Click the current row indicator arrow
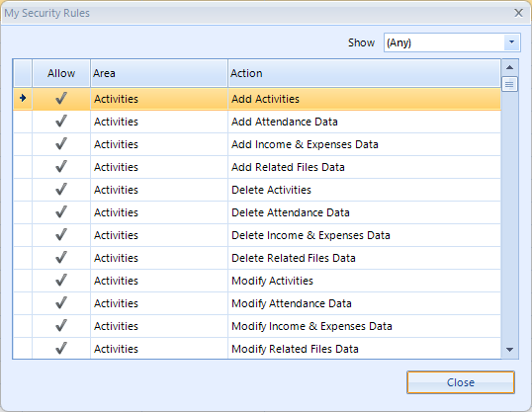This screenshot has height=412, width=532. point(23,99)
